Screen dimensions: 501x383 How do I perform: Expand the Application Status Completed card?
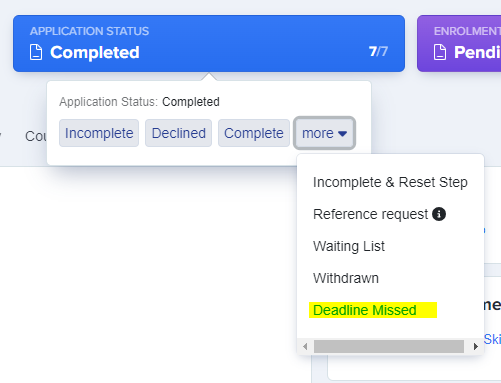click(209, 43)
